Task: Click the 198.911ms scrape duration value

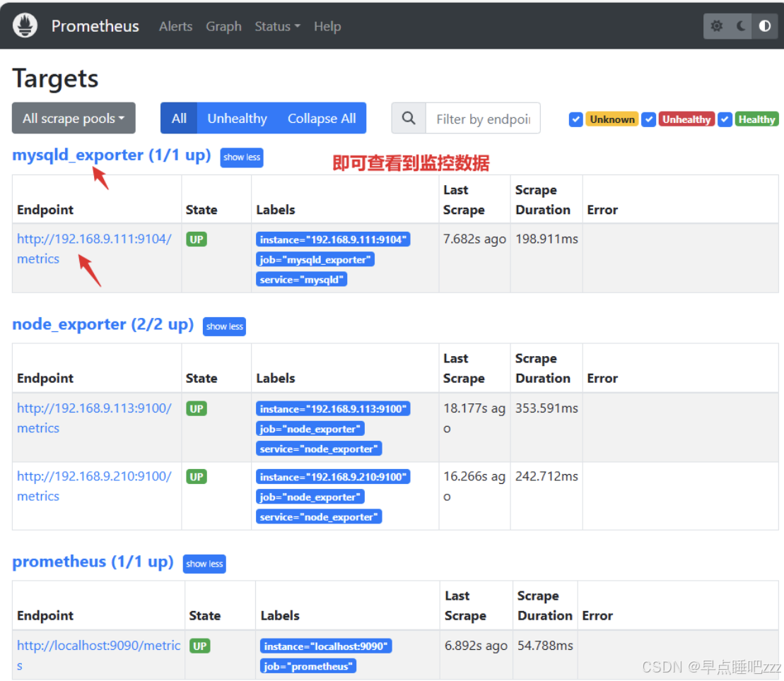Action: point(546,239)
